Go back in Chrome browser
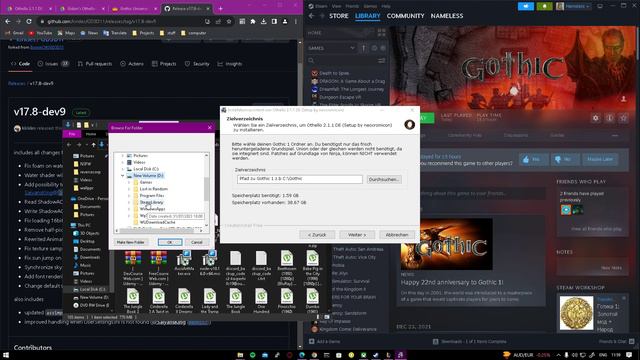640x360 pixels. coord(8,21)
